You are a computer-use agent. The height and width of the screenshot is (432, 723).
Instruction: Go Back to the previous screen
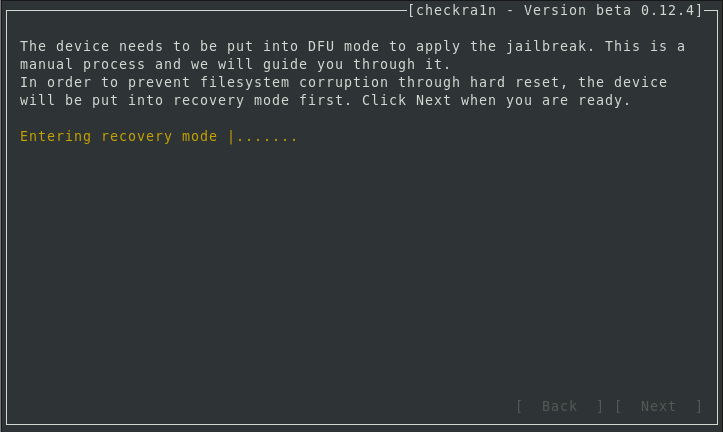[x=559, y=406]
